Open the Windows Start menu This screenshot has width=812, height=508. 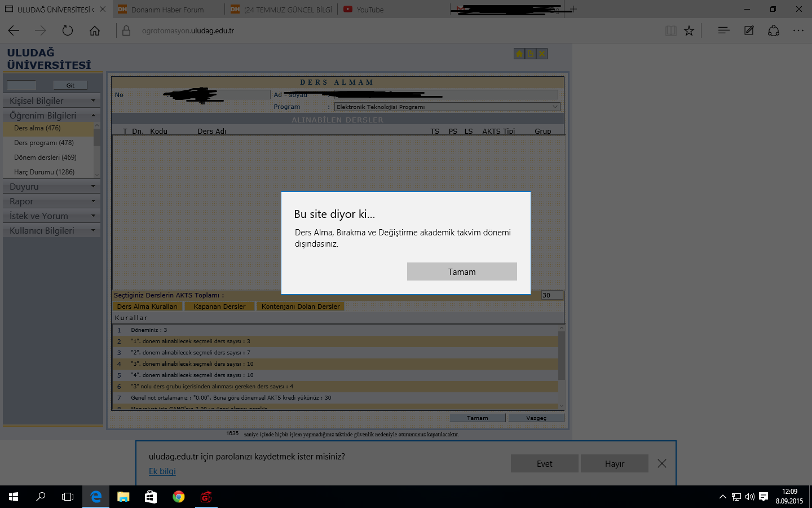click(x=14, y=497)
